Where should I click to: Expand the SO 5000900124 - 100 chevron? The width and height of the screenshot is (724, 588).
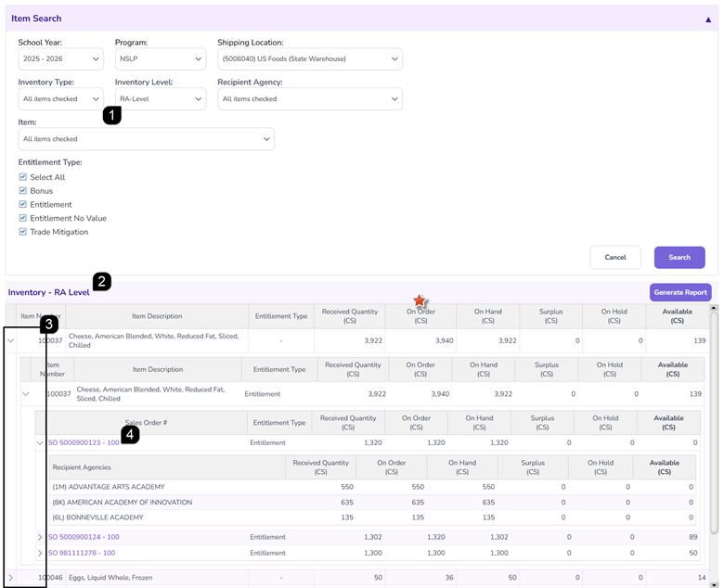coord(40,537)
